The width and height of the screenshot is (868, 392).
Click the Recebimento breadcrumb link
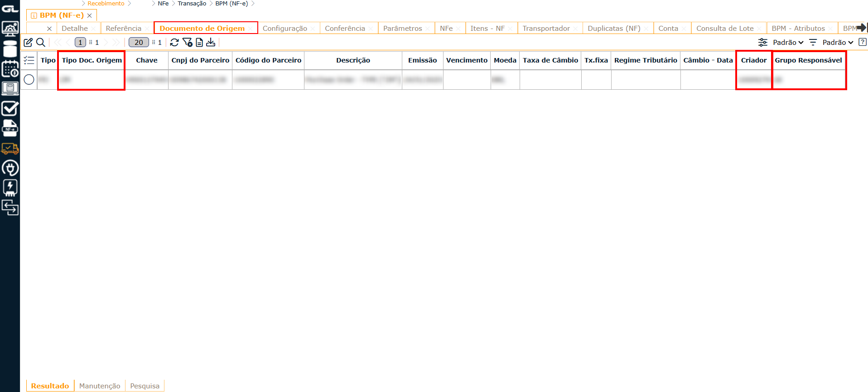tap(106, 3)
